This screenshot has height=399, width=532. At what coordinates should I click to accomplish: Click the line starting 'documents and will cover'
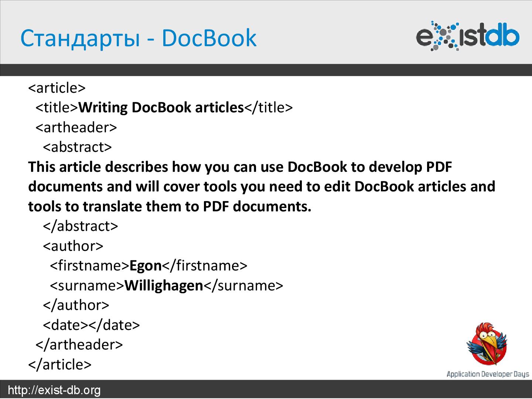(x=262, y=187)
